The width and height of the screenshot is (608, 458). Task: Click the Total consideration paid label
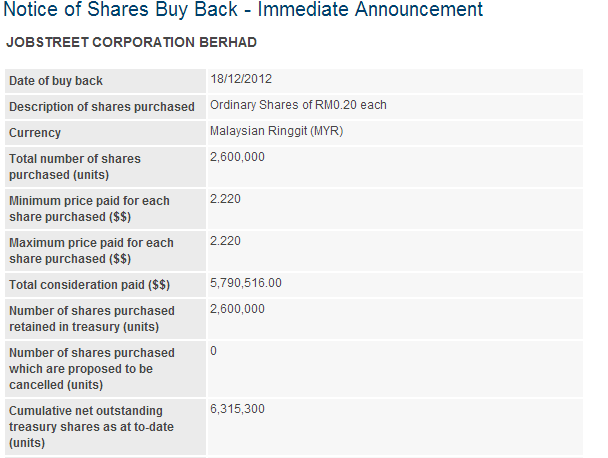coord(89,285)
